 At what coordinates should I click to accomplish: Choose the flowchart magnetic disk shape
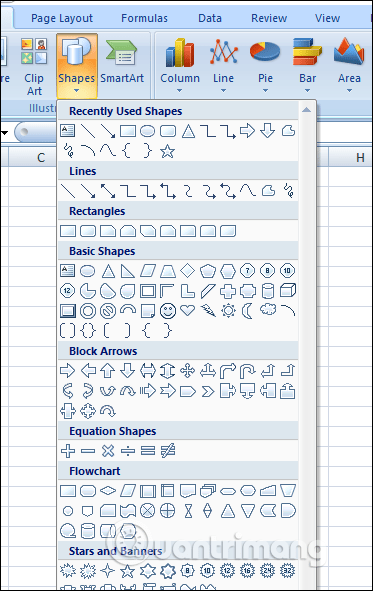tap(88, 531)
